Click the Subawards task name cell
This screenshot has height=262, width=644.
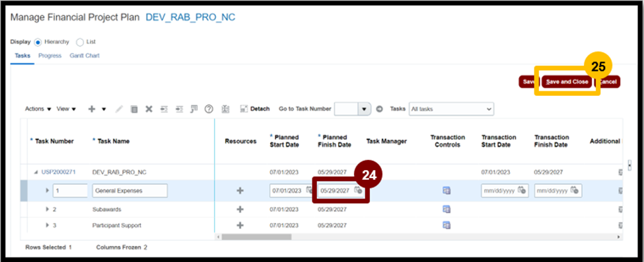pyautogui.click(x=107, y=209)
